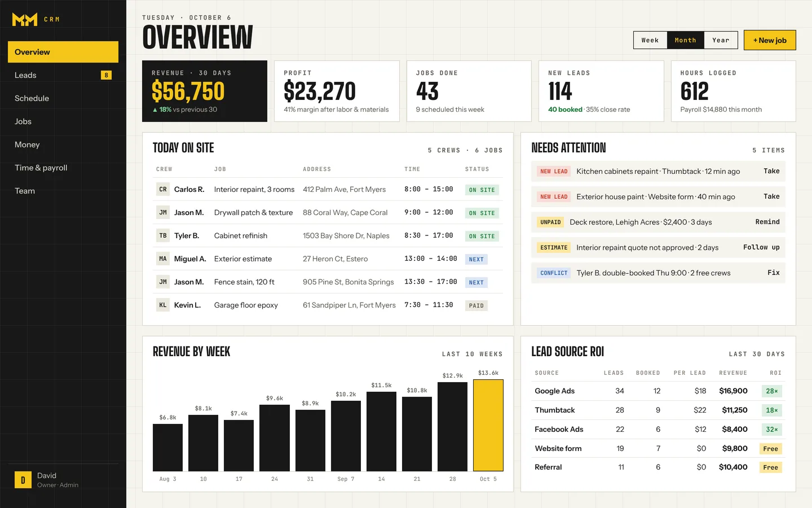Click Fence stain, 120 ft job
This screenshot has height=508, width=812.
pos(244,282)
